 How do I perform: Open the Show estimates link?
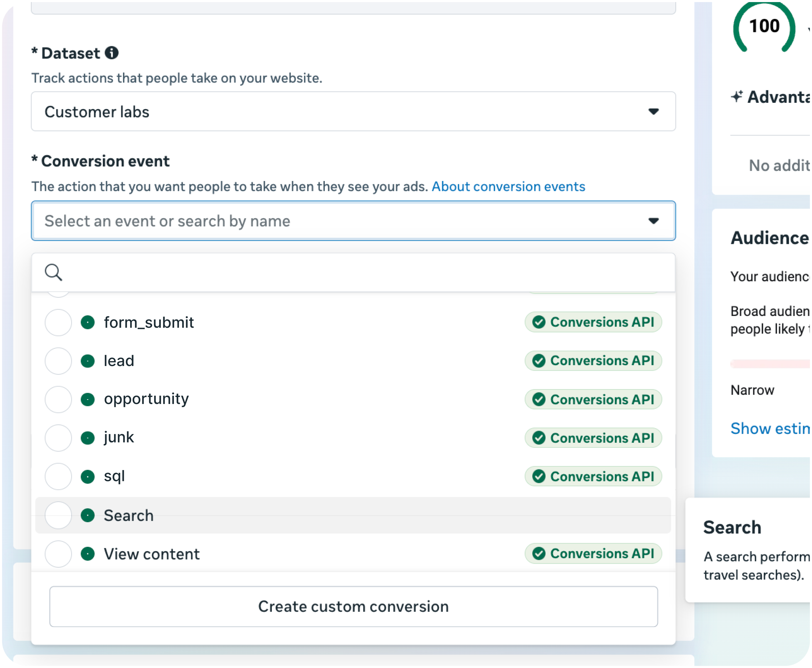770,428
